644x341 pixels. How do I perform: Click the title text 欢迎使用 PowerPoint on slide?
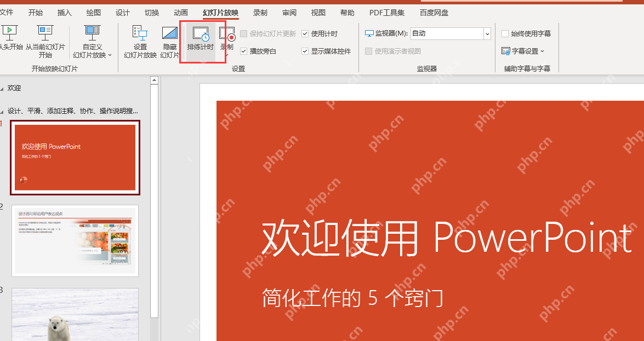tap(447, 238)
